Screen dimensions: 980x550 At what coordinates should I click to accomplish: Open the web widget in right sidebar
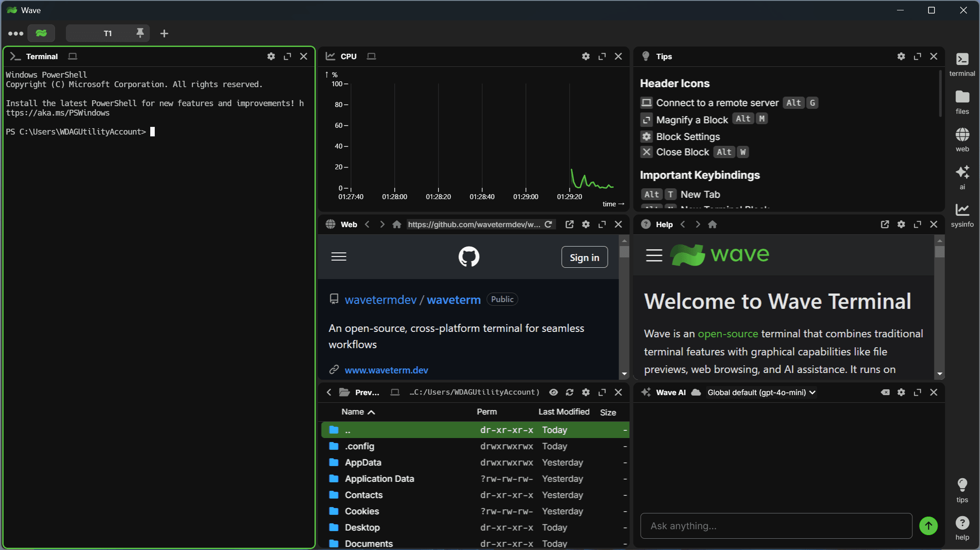point(962,140)
